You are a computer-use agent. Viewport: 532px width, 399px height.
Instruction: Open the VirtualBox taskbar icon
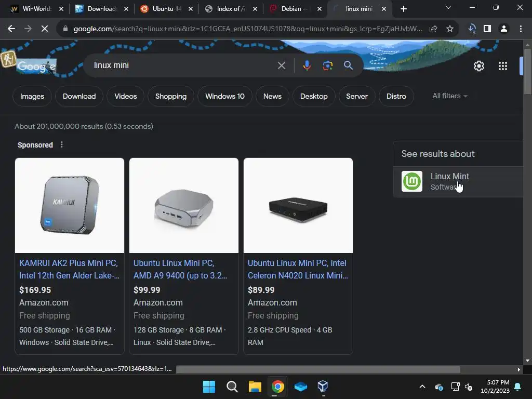pos(323,387)
